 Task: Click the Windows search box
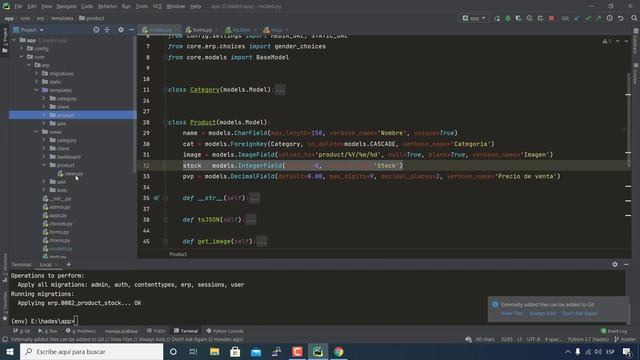(91, 351)
